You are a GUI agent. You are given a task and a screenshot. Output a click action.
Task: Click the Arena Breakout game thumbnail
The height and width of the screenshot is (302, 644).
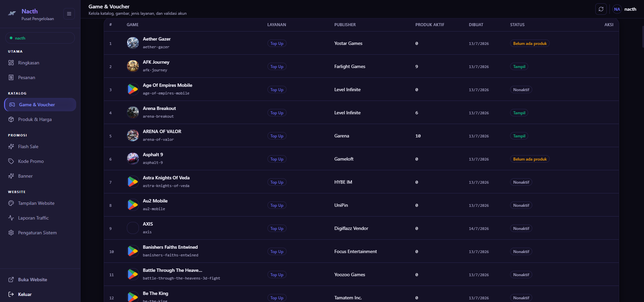[133, 112]
